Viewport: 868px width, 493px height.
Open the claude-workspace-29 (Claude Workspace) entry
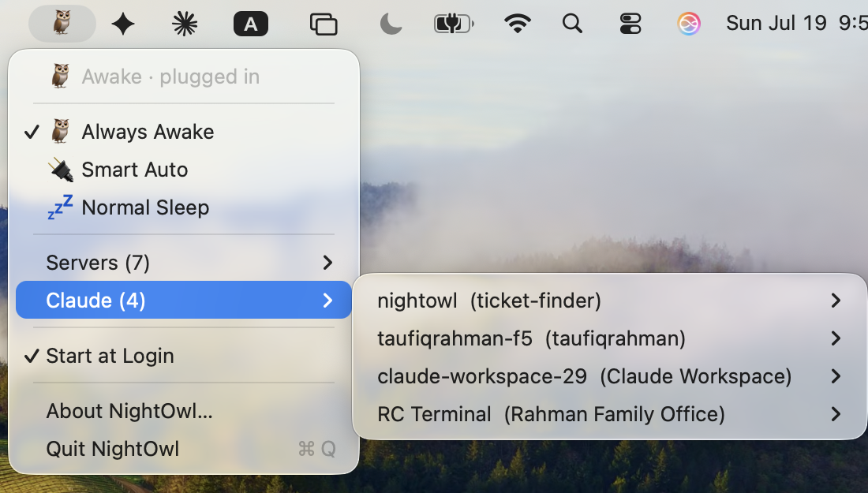(x=609, y=376)
